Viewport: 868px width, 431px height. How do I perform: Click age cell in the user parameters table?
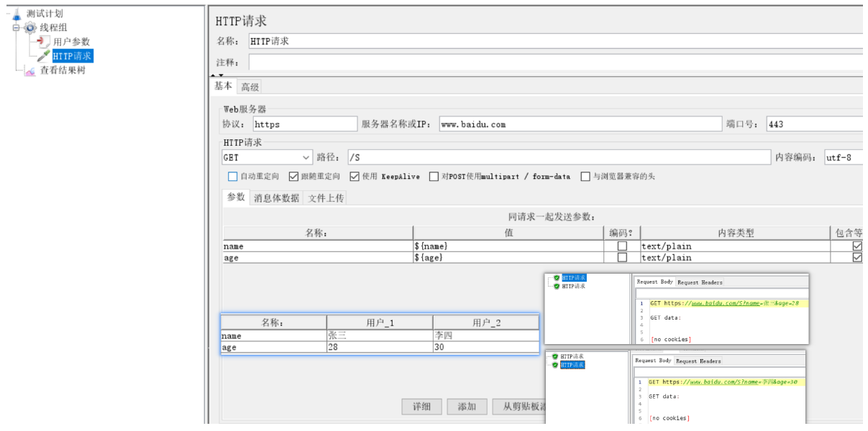[274, 347]
